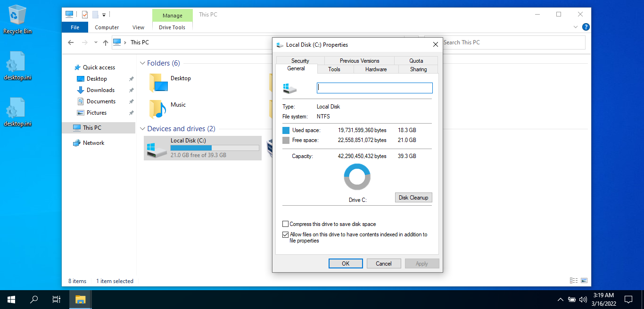Open Documents in the navigation pane
This screenshot has height=309, width=644.
tap(101, 101)
